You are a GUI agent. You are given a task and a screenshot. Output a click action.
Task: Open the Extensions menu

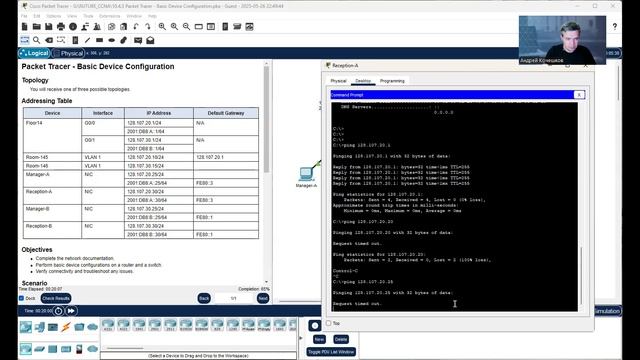(x=109, y=16)
